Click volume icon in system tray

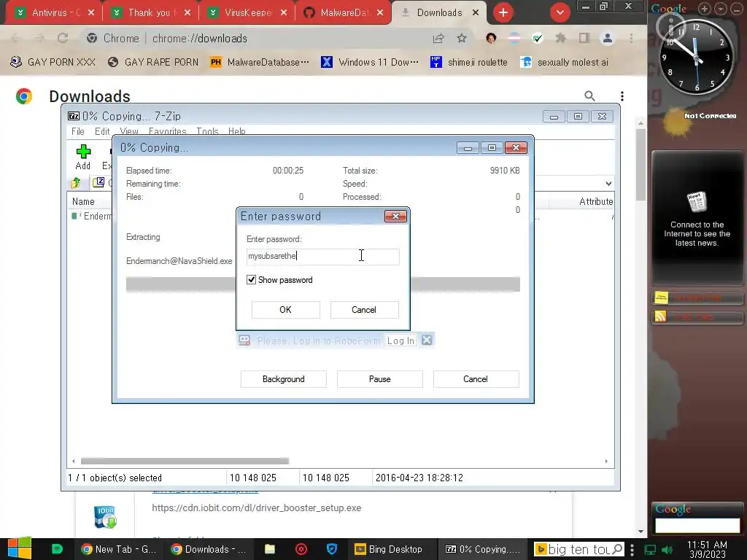667,550
